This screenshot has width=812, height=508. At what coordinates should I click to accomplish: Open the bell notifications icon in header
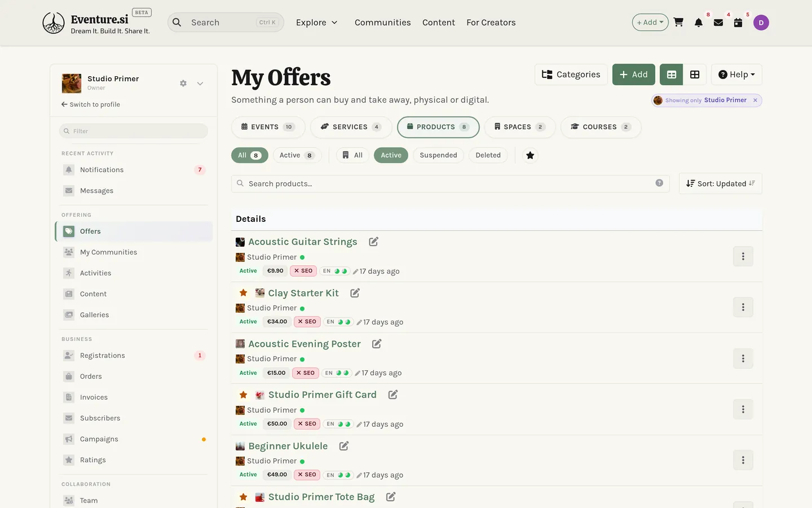(699, 23)
